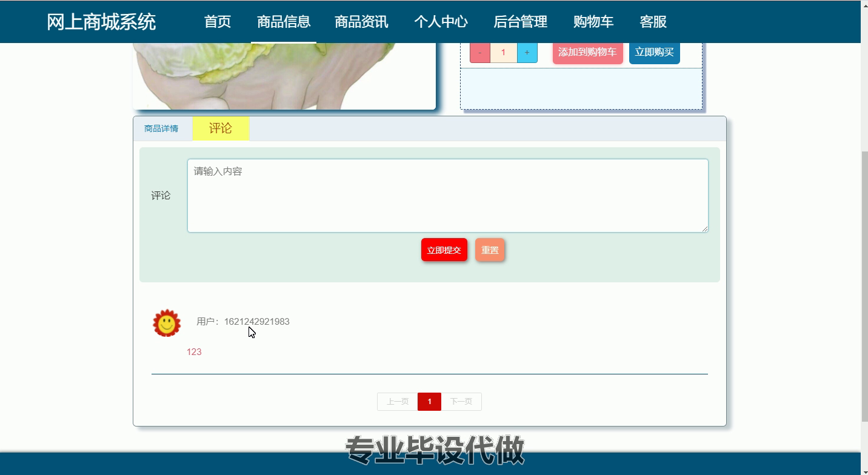Open 后台管理 in the top menu
This screenshot has width=868, height=475.
click(x=520, y=22)
